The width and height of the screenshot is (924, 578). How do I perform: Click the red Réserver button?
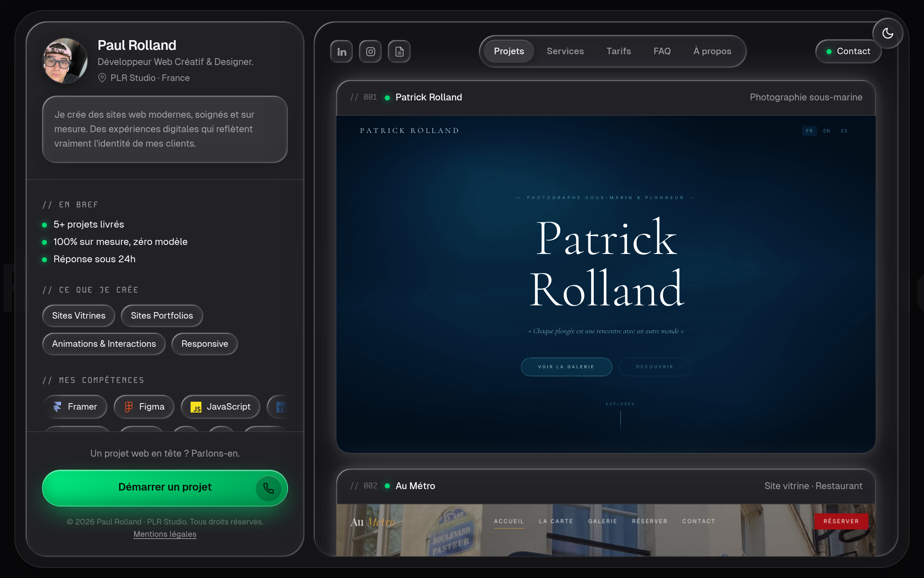[x=841, y=521]
